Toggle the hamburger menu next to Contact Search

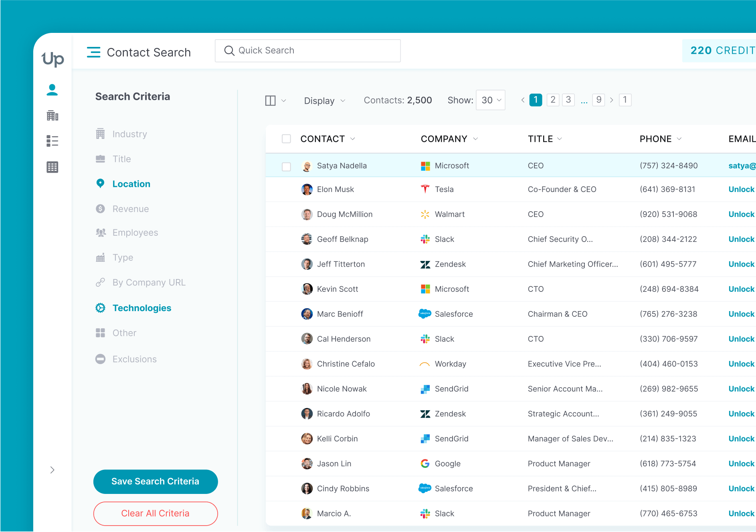pyautogui.click(x=94, y=52)
